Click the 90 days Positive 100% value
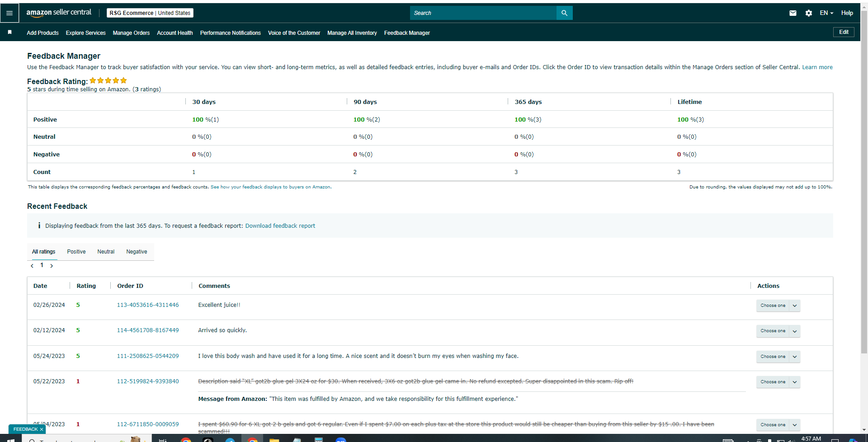Viewport: 868px width, 442px height. [367, 120]
